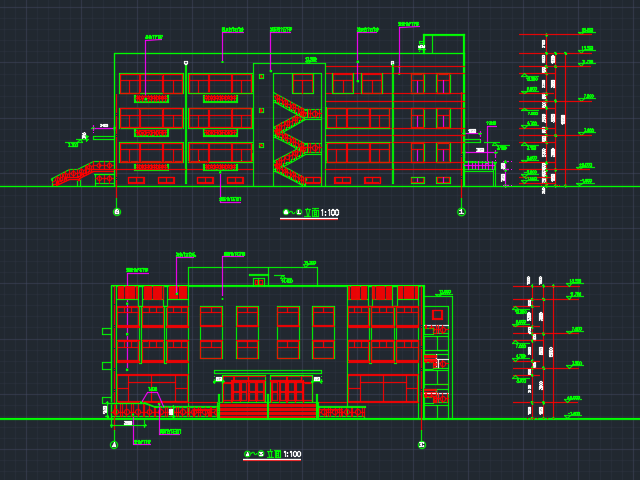Select the magenta trapezoid canopy in the lower elevation

(x=151, y=400)
